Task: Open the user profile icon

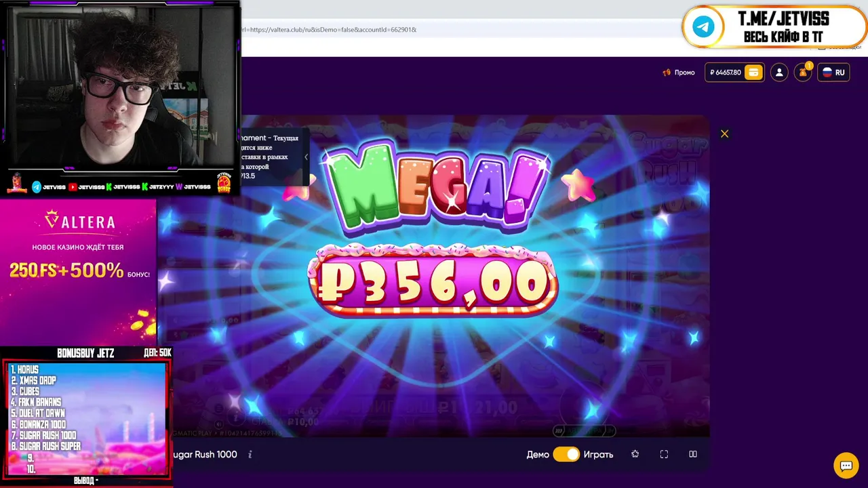Action: click(779, 73)
